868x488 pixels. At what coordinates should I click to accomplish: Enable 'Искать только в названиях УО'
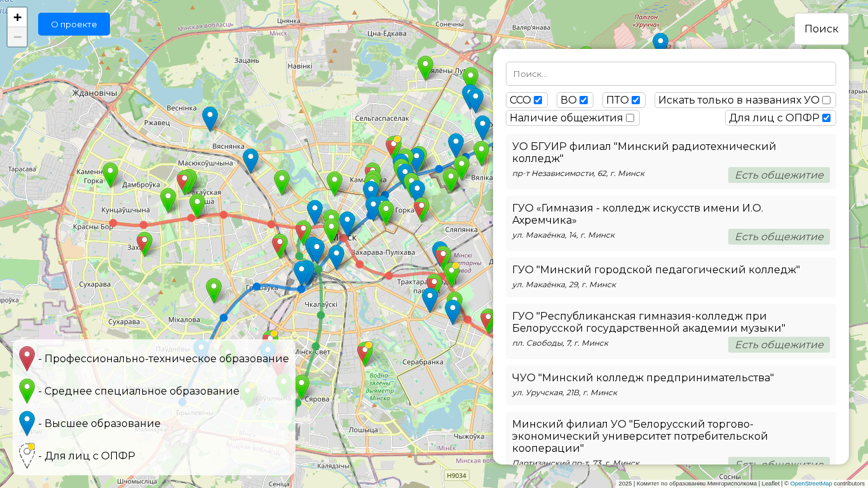point(826,100)
